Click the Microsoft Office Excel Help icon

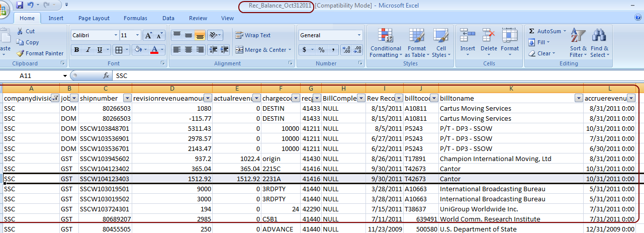tap(638, 18)
